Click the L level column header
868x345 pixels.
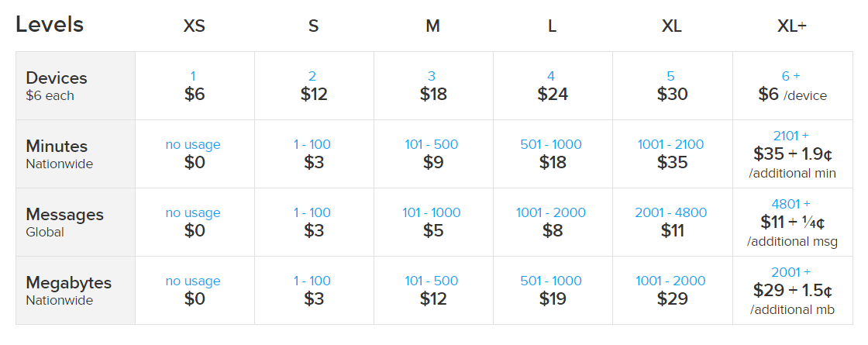point(552,26)
